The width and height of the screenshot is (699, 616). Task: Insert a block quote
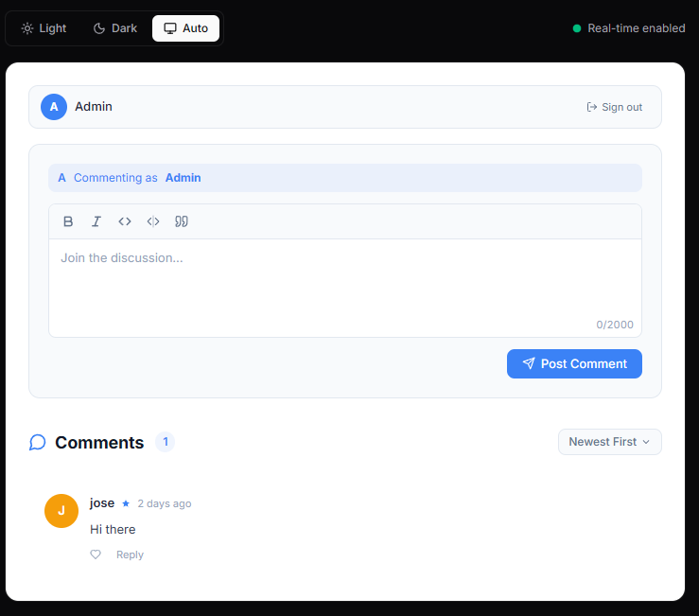[x=182, y=221]
